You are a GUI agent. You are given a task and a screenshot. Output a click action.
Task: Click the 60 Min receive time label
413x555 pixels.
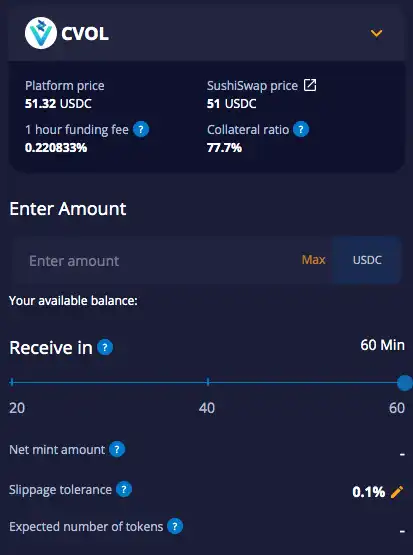(382, 345)
